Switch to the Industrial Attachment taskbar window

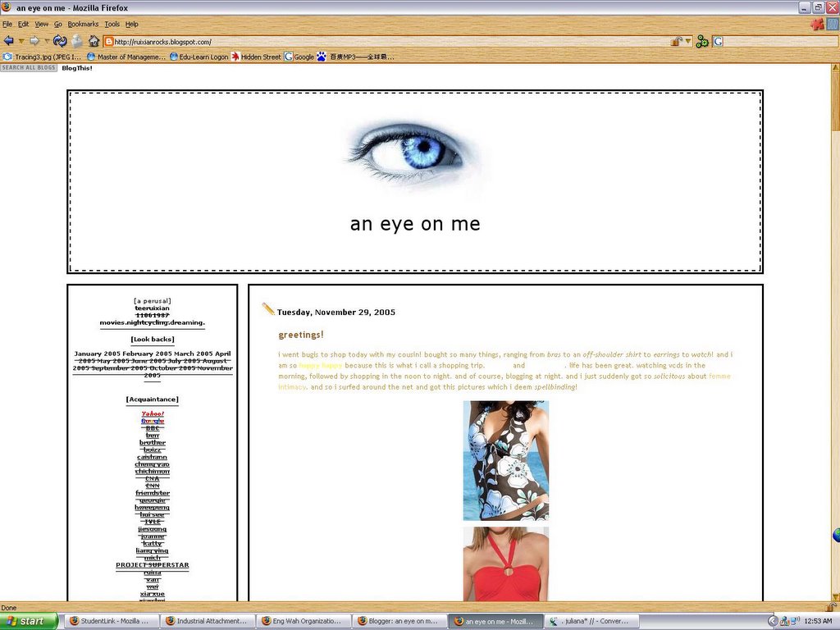tap(208, 621)
